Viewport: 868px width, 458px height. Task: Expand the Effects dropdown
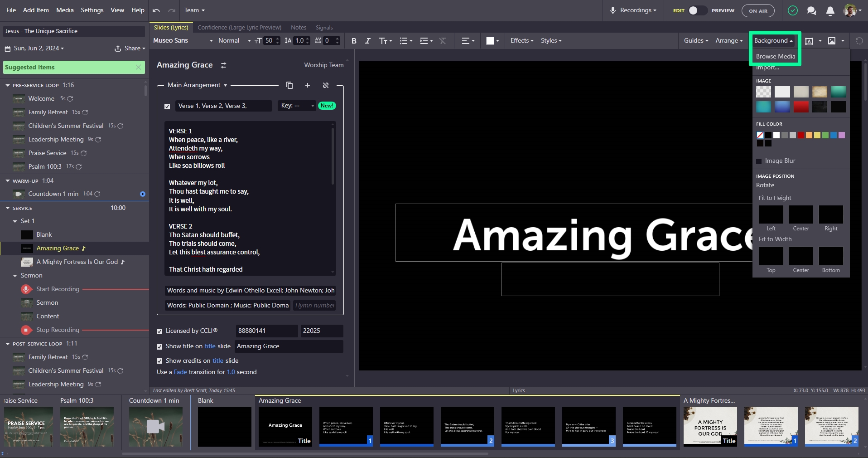(521, 41)
